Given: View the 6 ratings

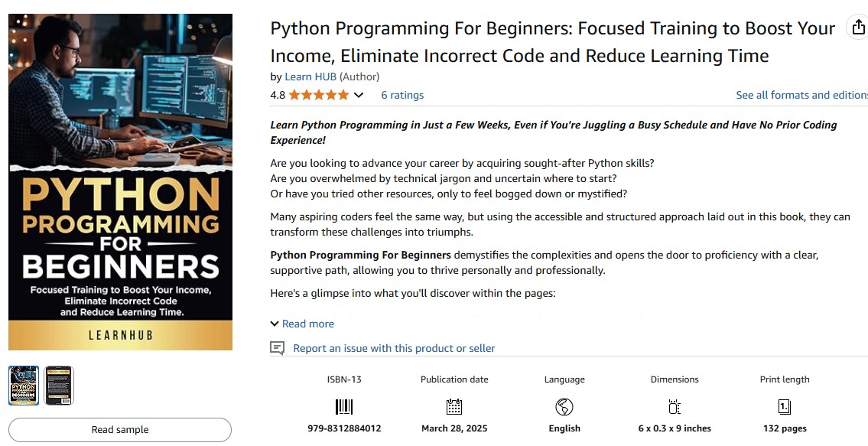Looking at the screenshot, I should pyautogui.click(x=402, y=95).
